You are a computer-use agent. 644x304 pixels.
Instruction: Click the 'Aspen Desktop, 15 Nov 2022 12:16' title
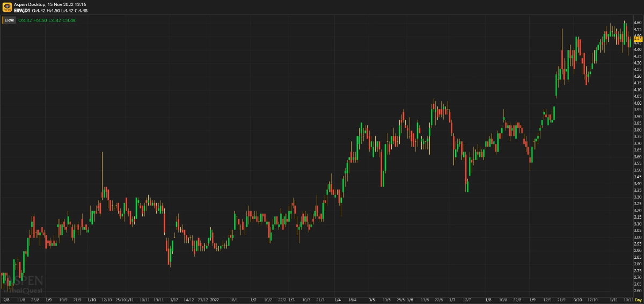50,4
